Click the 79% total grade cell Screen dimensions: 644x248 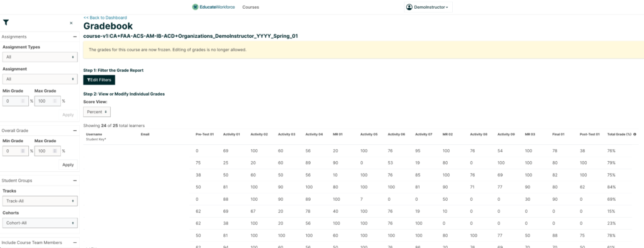(x=611, y=163)
